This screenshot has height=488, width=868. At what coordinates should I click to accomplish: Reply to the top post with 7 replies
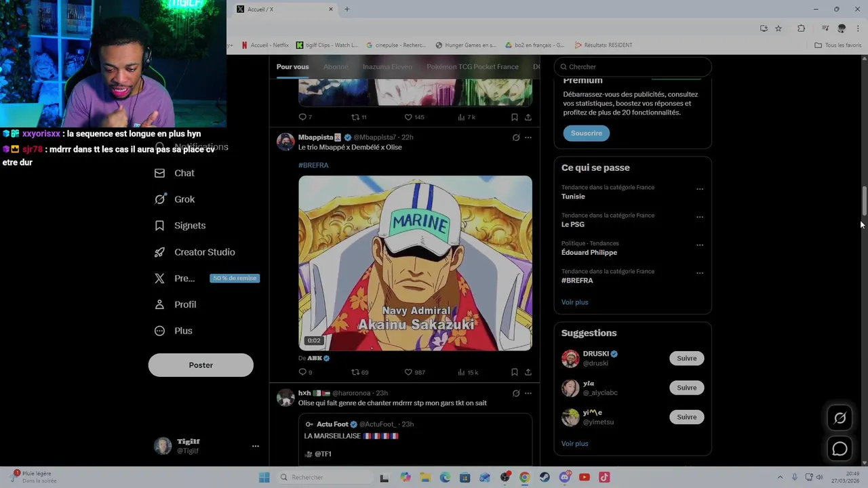point(305,117)
